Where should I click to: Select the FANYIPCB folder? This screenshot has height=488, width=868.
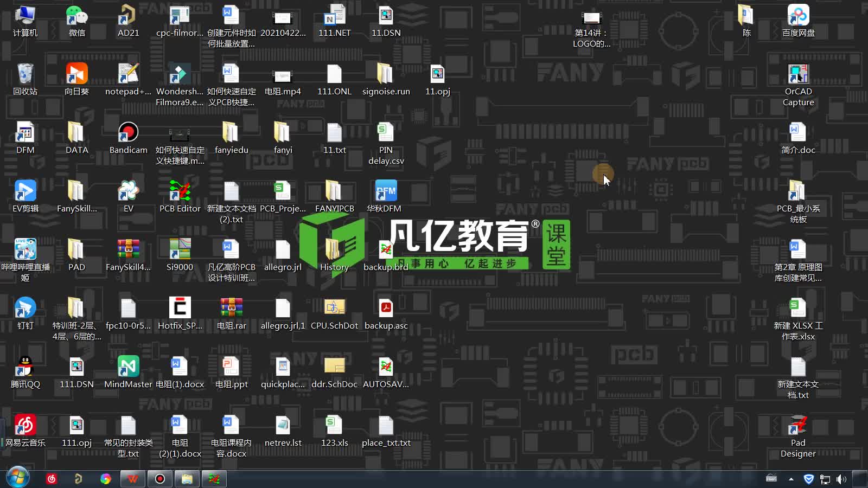coord(334,197)
